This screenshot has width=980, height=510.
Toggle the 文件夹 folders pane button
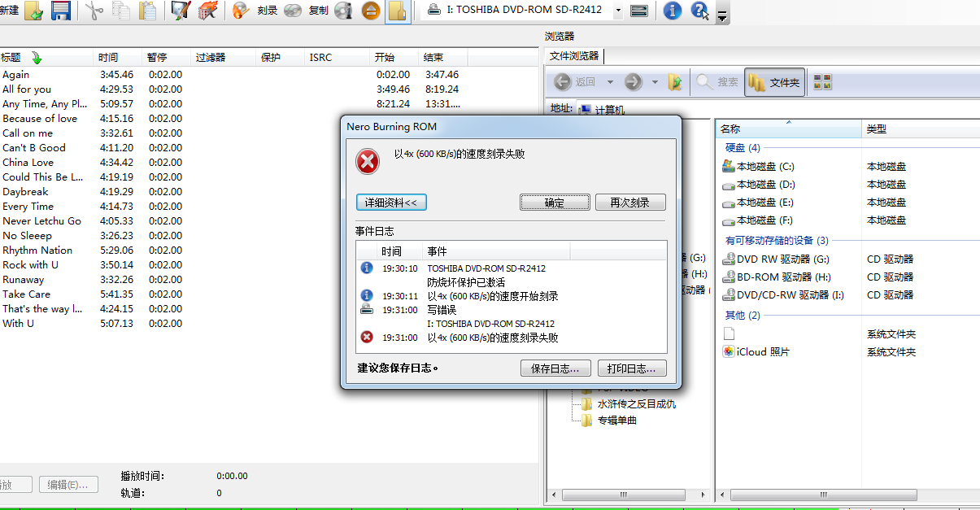pos(775,82)
